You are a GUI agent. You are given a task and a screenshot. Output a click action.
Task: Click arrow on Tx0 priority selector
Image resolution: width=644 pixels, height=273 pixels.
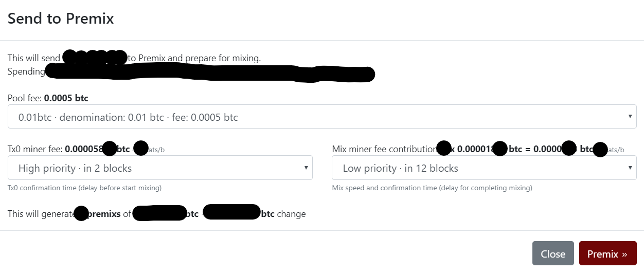pos(306,168)
